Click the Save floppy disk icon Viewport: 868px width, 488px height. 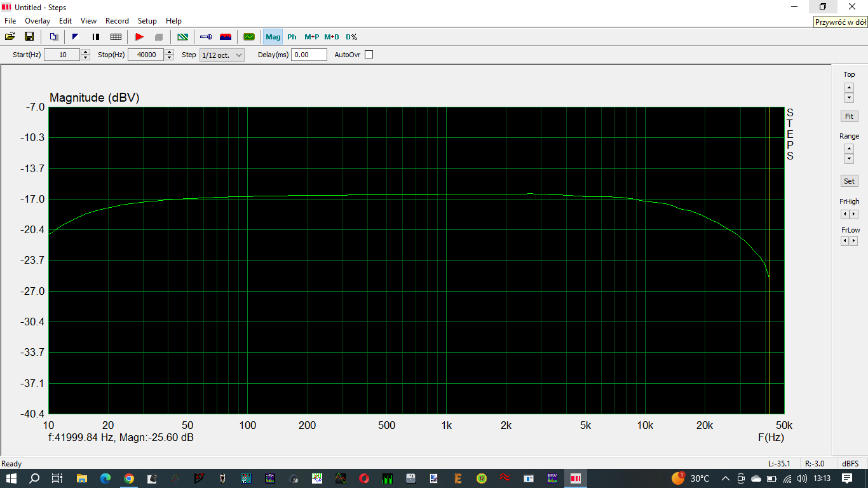(29, 37)
